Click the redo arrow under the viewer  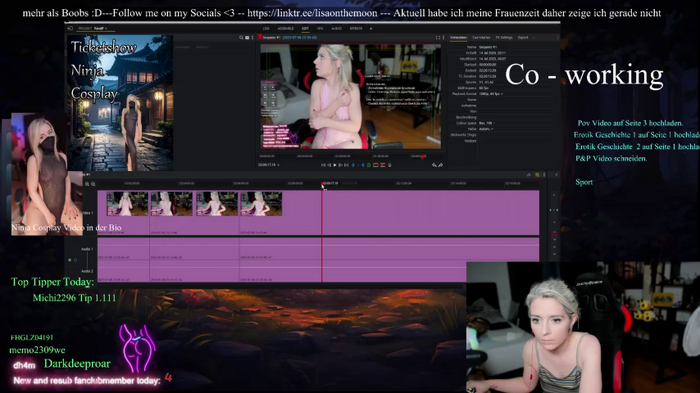(x=440, y=165)
